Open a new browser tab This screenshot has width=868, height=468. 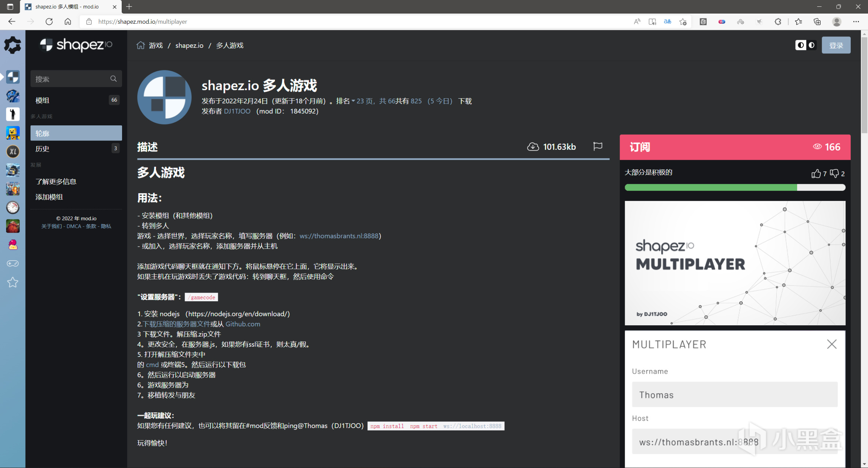coord(129,6)
